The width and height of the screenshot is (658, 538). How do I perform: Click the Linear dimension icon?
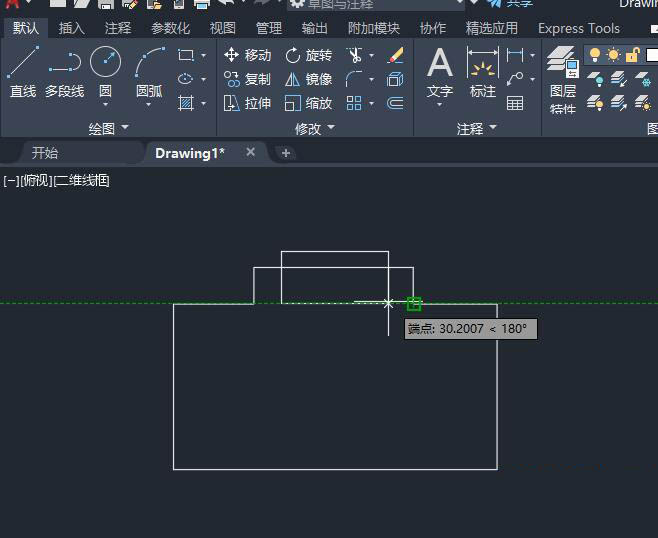click(515, 55)
